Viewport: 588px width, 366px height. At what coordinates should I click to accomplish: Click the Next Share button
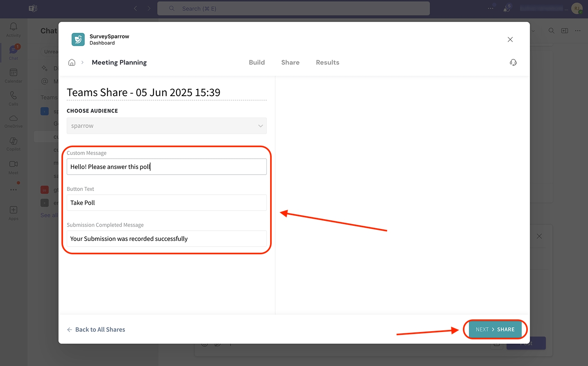[x=495, y=330]
